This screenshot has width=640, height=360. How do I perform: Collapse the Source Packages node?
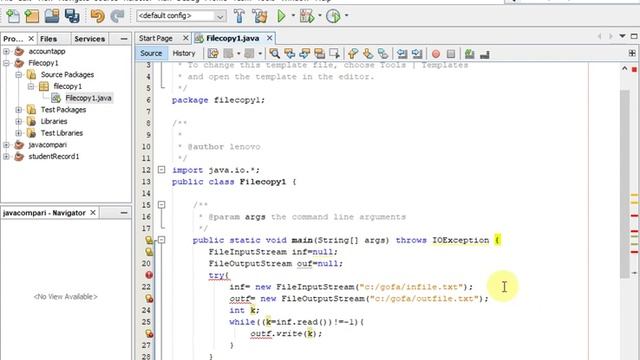(x=18, y=75)
